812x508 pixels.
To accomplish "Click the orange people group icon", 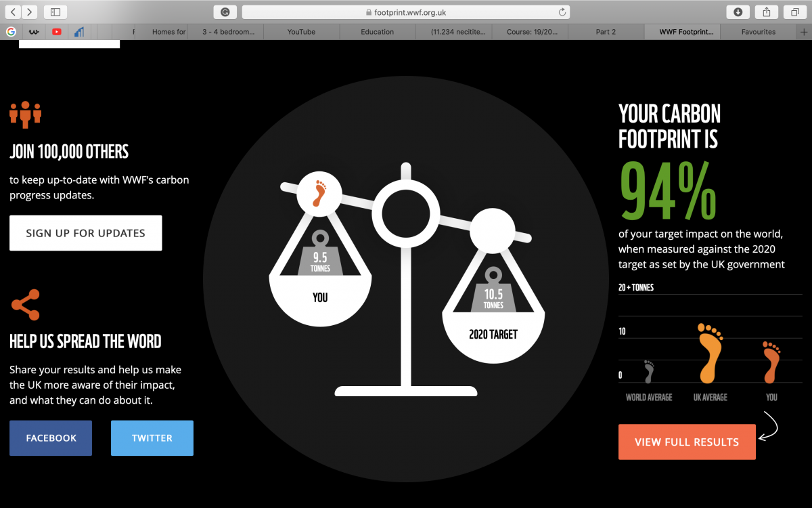I will tap(25, 114).
